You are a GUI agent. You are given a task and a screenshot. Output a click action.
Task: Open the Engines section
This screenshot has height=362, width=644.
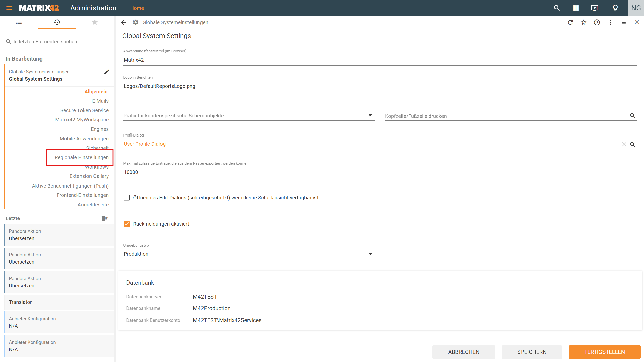coord(100,129)
